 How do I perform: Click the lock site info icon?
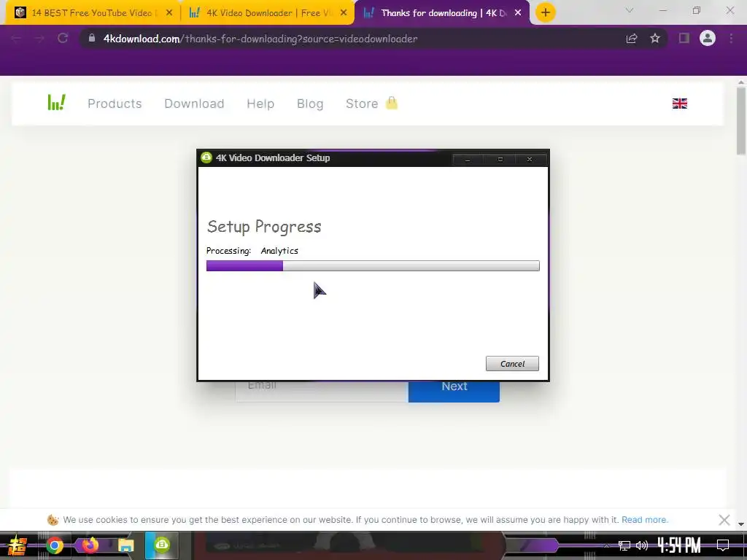(92, 38)
